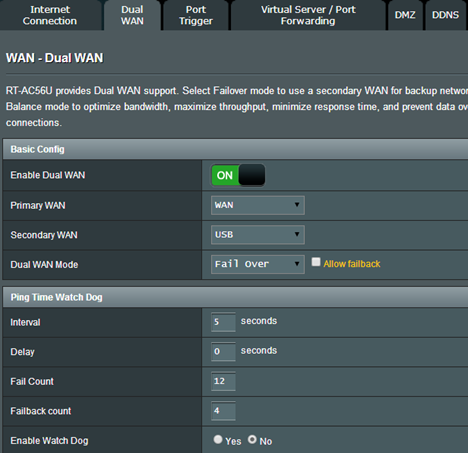Viewport: 468px width, 453px height.
Task: Click the Delay seconds input field
Action: pos(223,351)
